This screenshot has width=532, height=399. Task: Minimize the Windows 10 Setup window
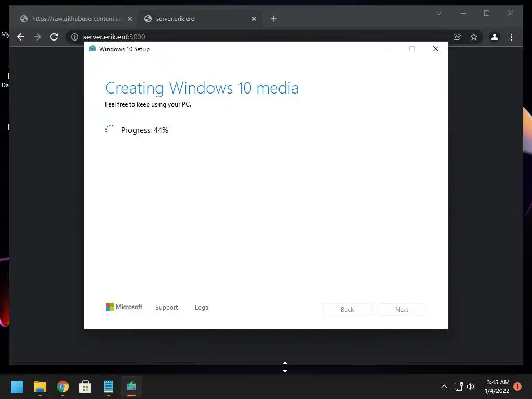tap(389, 49)
